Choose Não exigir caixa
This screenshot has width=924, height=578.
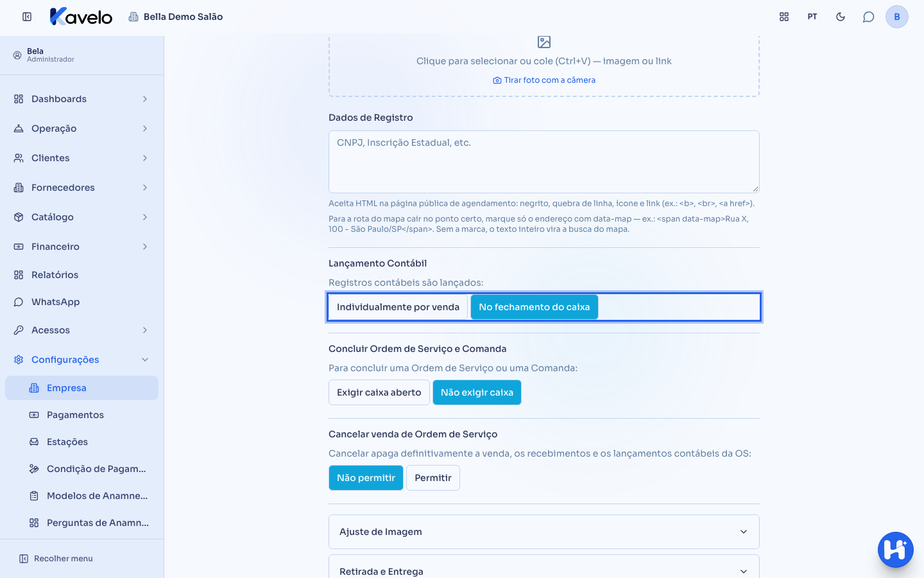point(477,392)
